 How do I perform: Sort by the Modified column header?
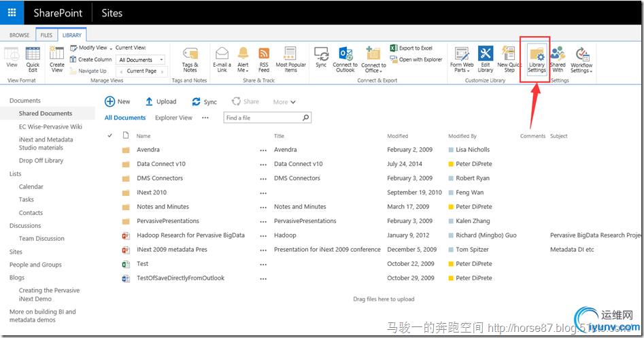tap(398, 136)
